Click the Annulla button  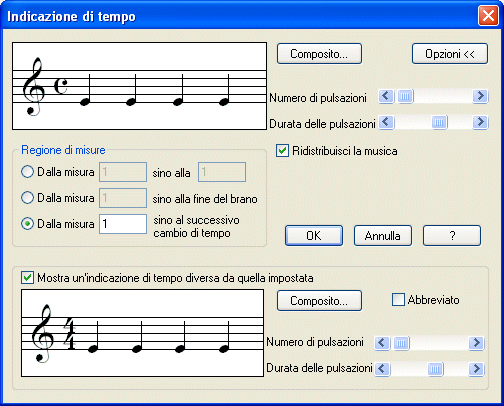[x=383, y=236]
